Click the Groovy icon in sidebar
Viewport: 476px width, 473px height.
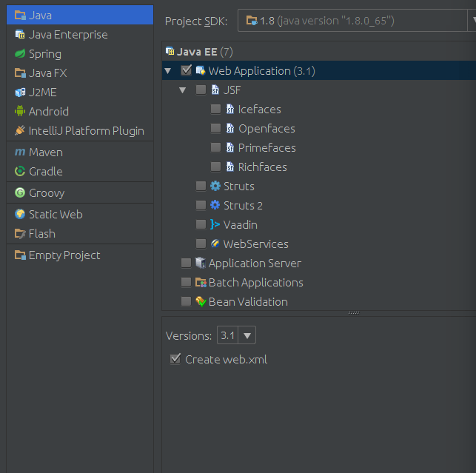point(20,193)
